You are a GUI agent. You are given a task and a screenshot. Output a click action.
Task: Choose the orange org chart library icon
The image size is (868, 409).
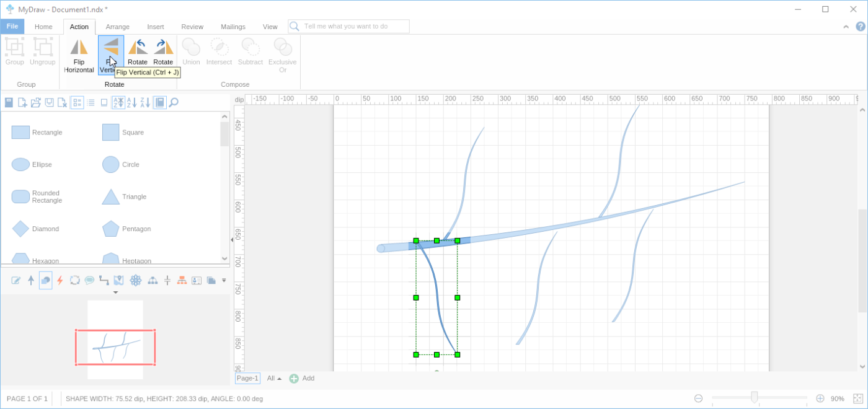pos(182,281)
